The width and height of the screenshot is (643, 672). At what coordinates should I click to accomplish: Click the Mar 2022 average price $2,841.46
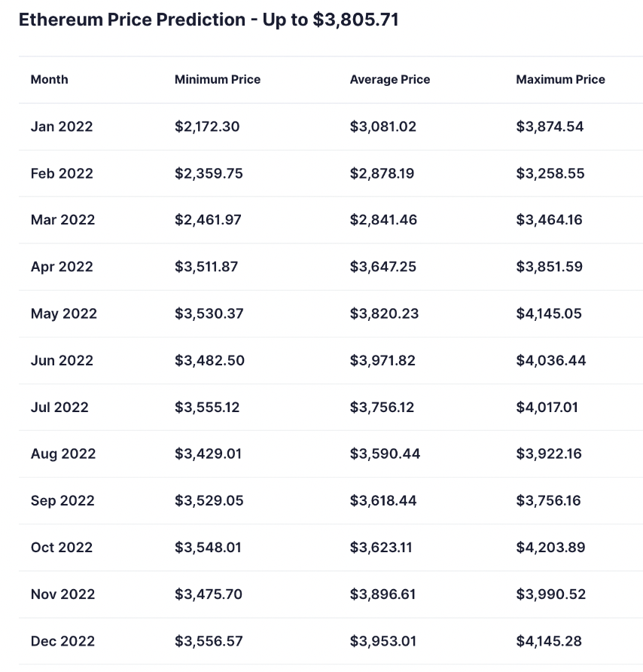click(x=383, y=220)
